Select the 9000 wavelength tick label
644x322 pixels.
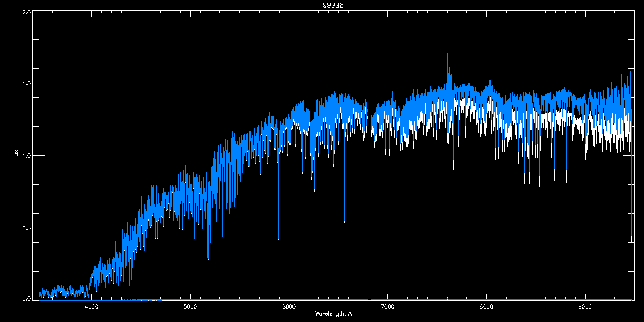(x=585, y=306)
